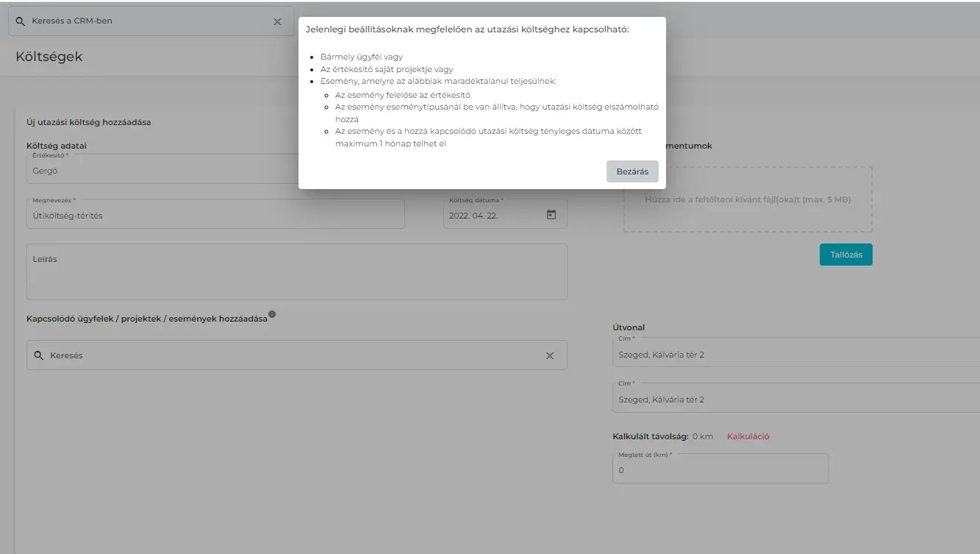The height and width of the screenshot is (554, 980).
Task: Type in the 'Keresés a CRM-ben' search box
Action: coord(147,21)
